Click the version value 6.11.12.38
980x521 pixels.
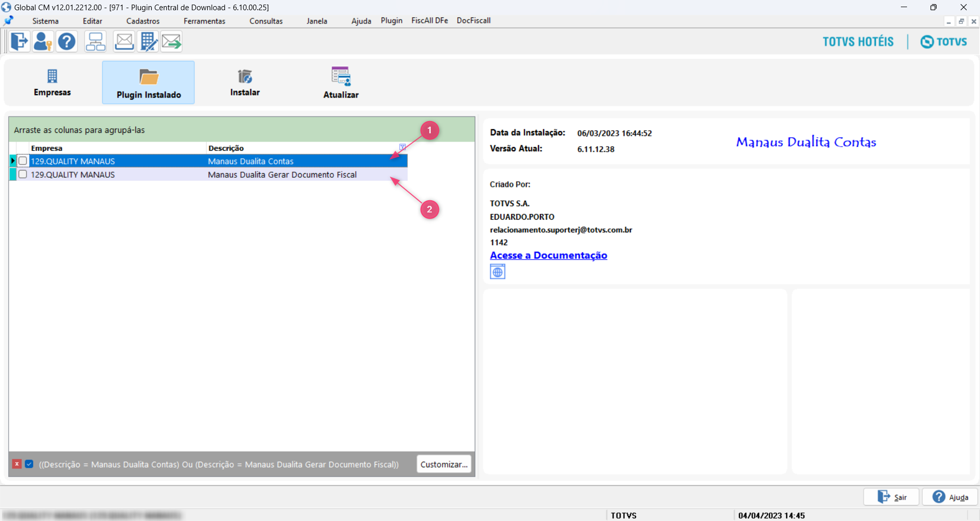pyautogui.click(x=596, y=149)
